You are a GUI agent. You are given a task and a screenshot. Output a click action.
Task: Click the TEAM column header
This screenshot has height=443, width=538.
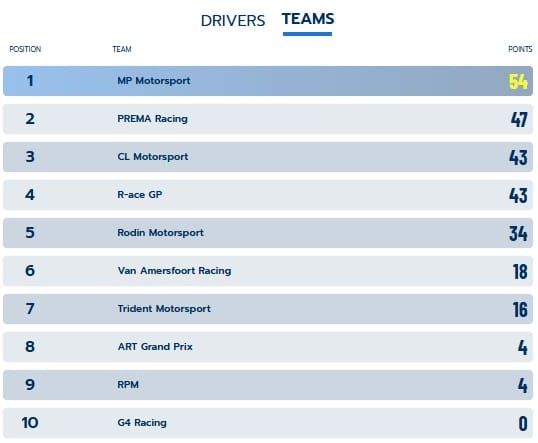coord(122,49)
